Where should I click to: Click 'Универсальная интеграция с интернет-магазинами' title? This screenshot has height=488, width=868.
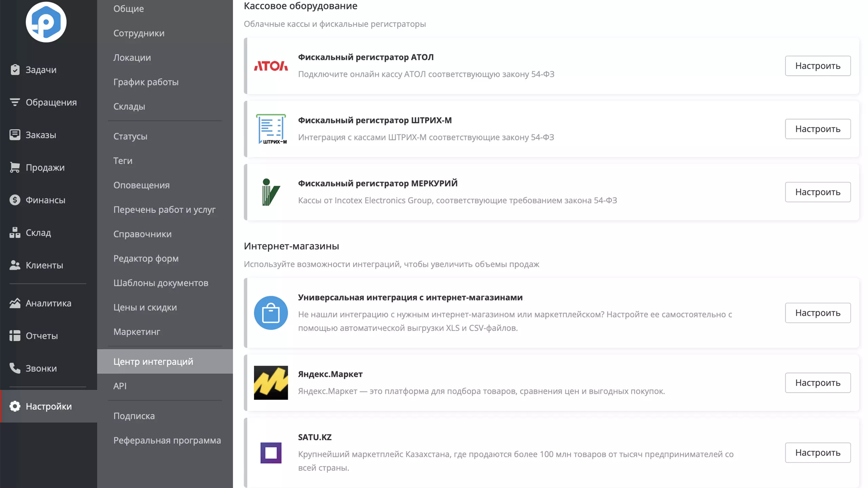[x=410, y=297]
